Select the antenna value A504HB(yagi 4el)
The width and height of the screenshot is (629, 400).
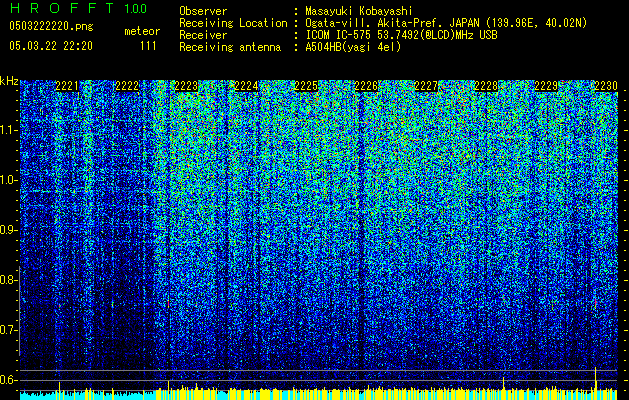click(x=353, y=47)
